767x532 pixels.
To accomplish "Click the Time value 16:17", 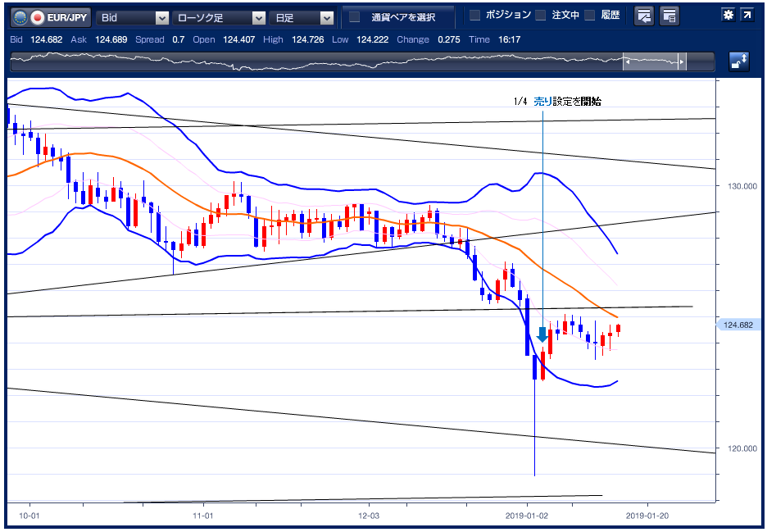I will point(509,39).
